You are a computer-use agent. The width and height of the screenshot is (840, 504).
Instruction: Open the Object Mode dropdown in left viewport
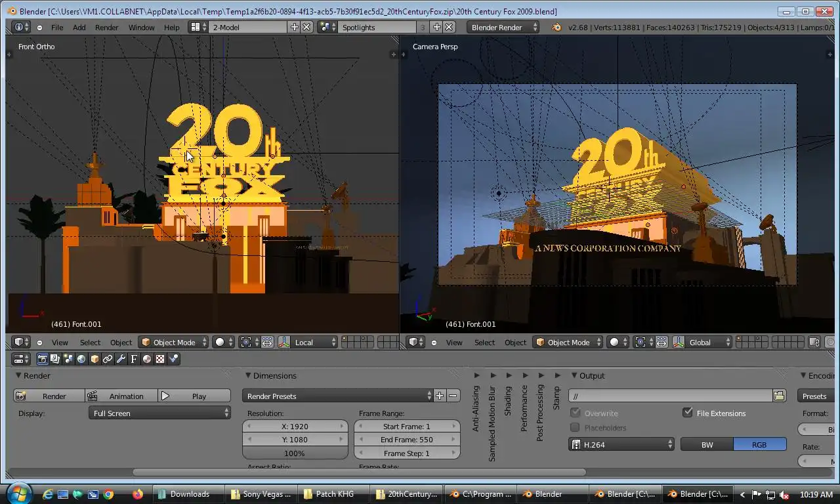(x=174, y=342)
